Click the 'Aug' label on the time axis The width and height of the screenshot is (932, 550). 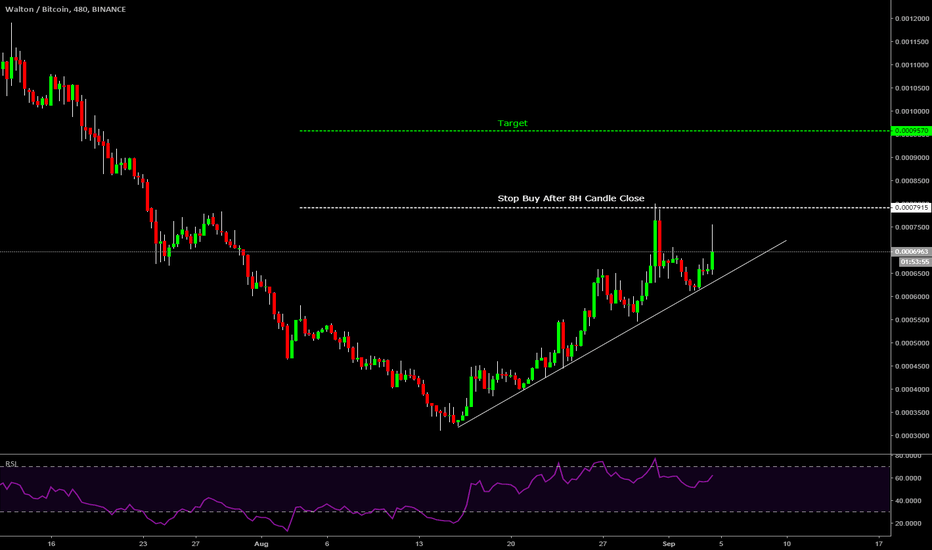click(x=261, y=543)
